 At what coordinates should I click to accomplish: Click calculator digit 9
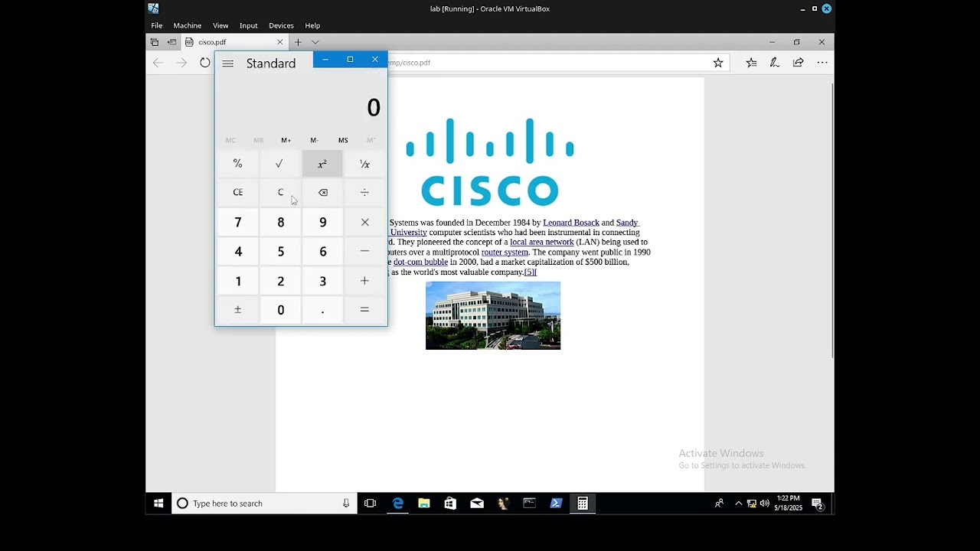click(322, 222)
